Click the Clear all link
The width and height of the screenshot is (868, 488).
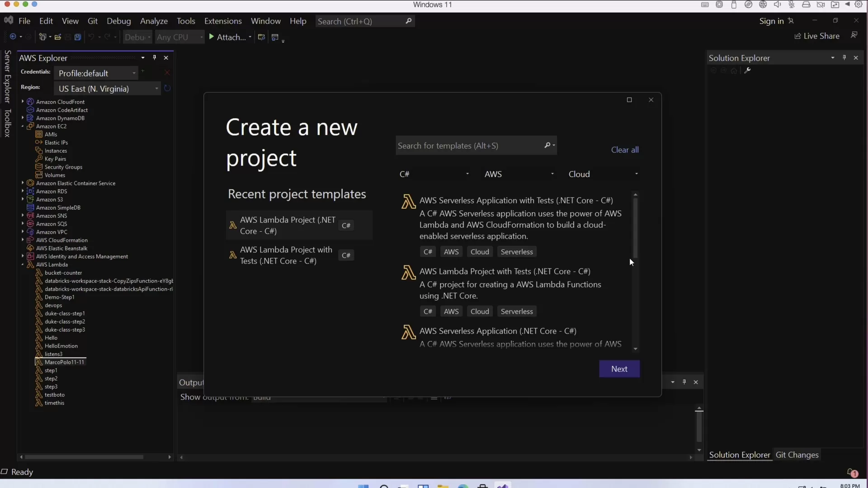625,150
